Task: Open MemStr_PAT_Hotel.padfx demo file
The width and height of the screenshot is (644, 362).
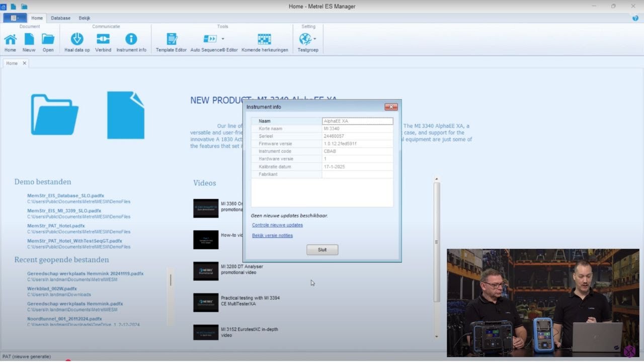Action: click(x=56, y=226)
